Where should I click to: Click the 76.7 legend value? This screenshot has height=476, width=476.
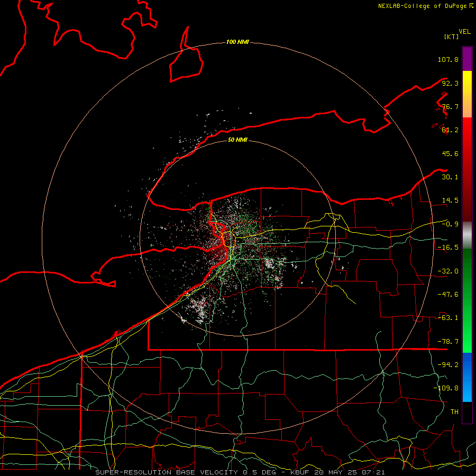pos(450,106)
